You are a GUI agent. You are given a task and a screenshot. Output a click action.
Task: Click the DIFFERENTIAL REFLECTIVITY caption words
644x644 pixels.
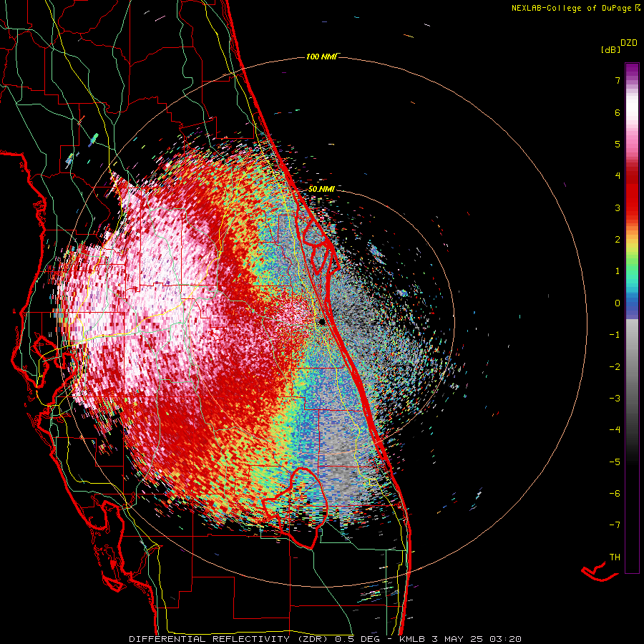pos(209,639)
